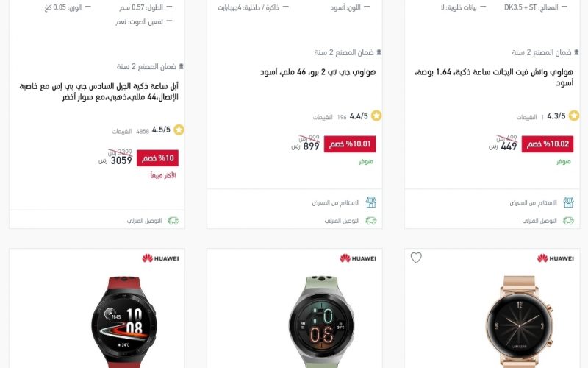Click the 10% discount badge on Apple Watch
Image resolution: width=588 pixels, height=368 pixels.
click(157, 158)
